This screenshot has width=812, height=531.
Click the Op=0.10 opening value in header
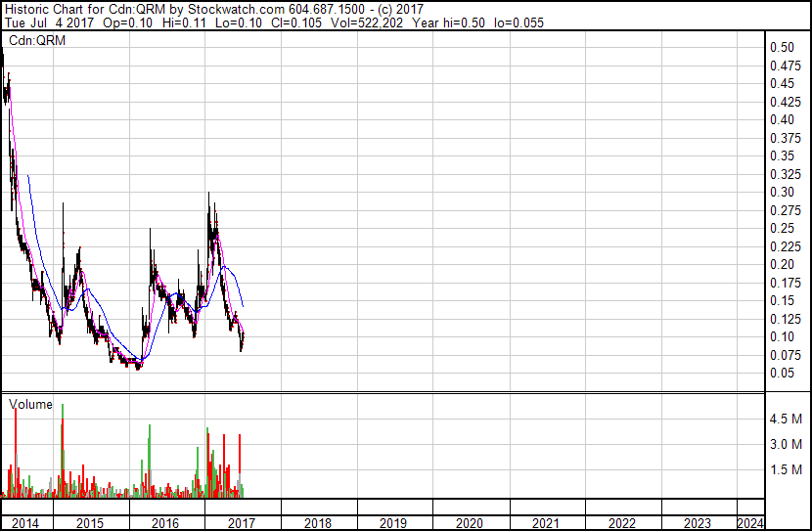click(x=128, y=22)
